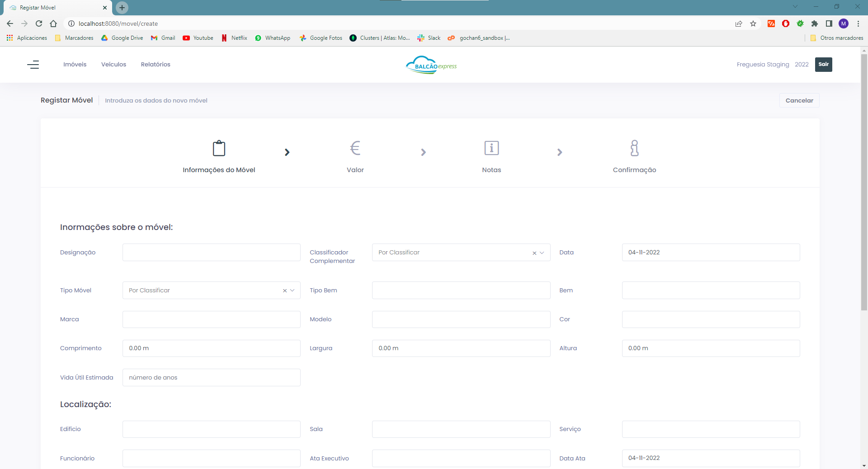
Task: Select the Notas info step icon
Action: pos(491,148)
